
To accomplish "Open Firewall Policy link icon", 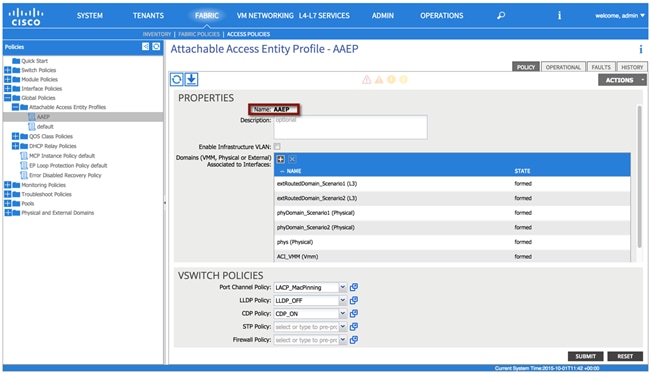I will pos(354,340).
